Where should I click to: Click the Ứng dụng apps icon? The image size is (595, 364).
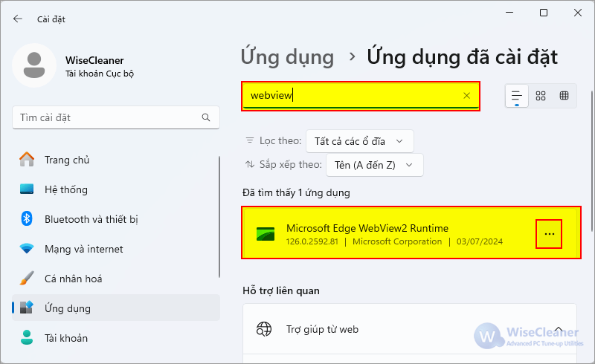pyautogui.click(x=27, y=308)
